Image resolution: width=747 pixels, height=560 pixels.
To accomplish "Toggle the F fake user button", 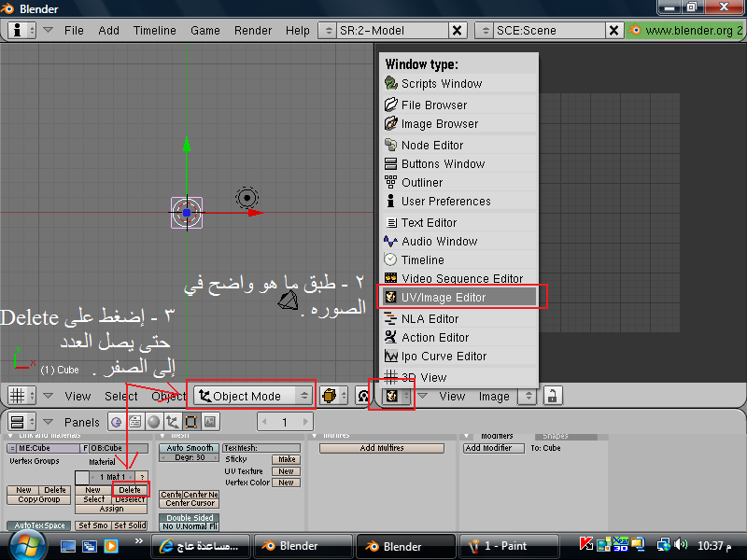I will (x=85, y=448).
